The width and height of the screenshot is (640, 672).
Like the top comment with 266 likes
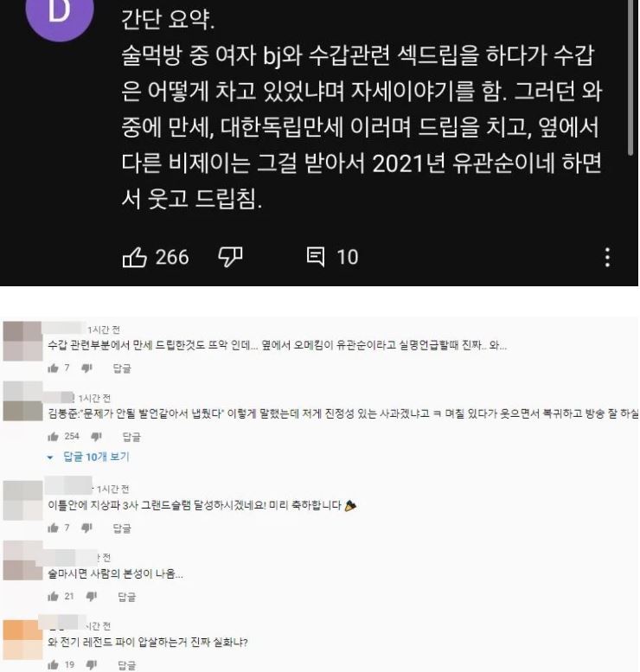coord(134,257)
